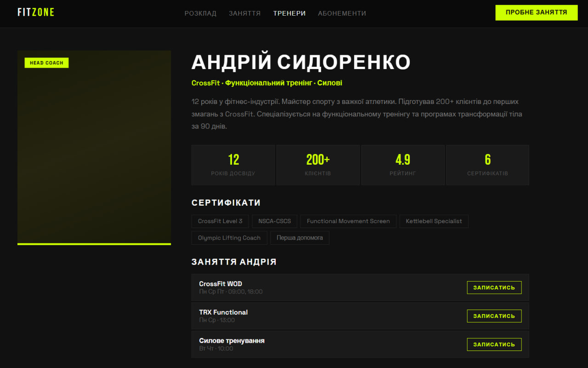Click the 4.9 РЕЙТИНГ stat card
588x368 pixels.
[x=402, y=165]
